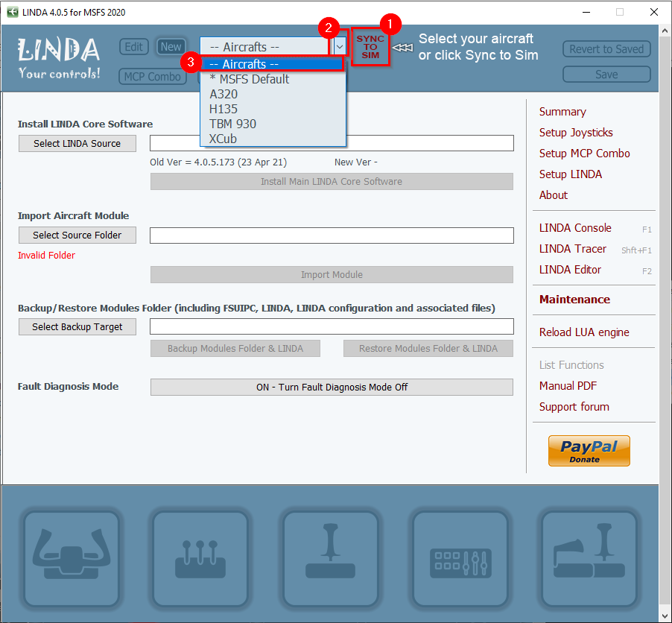The width and height of the screenshot is (672, 623).
Task: Click Select LINDA Source button
Action: 77,143
